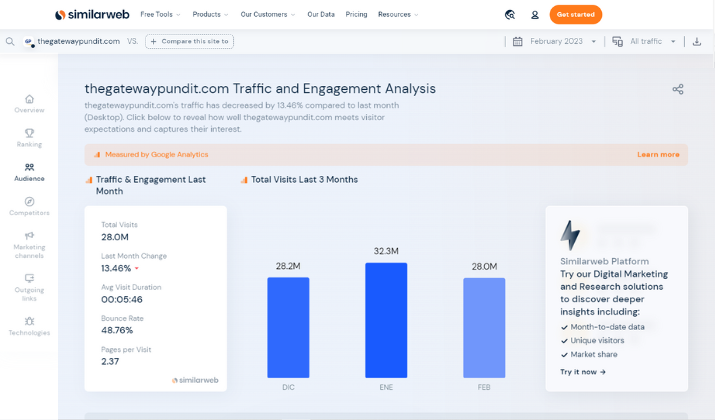Click the Measured by Google Analytics text

tap(156, 155)
